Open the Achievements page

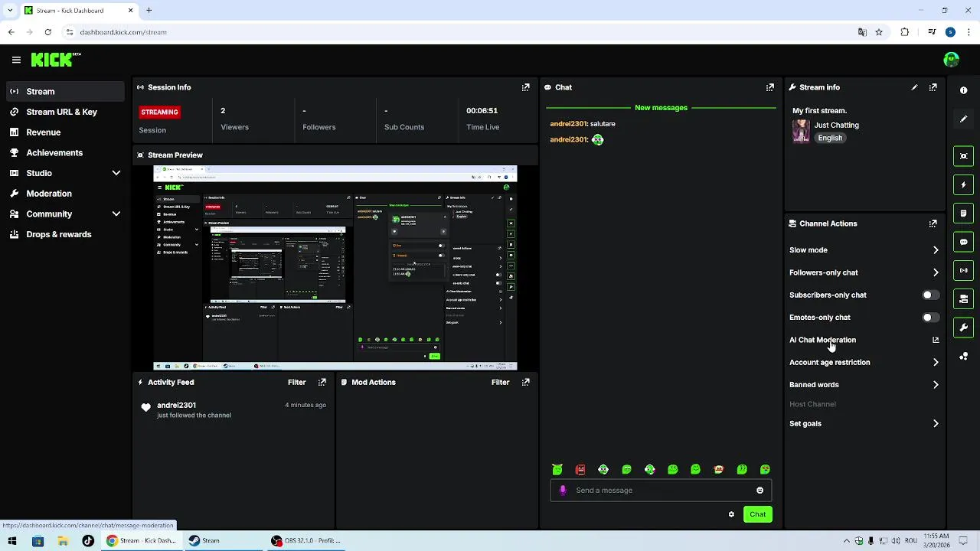point(65,152)
